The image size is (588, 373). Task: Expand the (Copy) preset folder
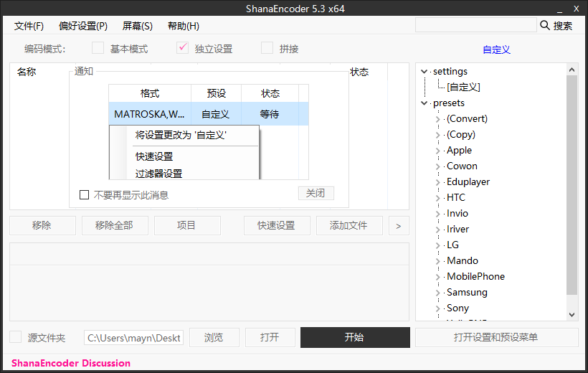tap(437, 135)
